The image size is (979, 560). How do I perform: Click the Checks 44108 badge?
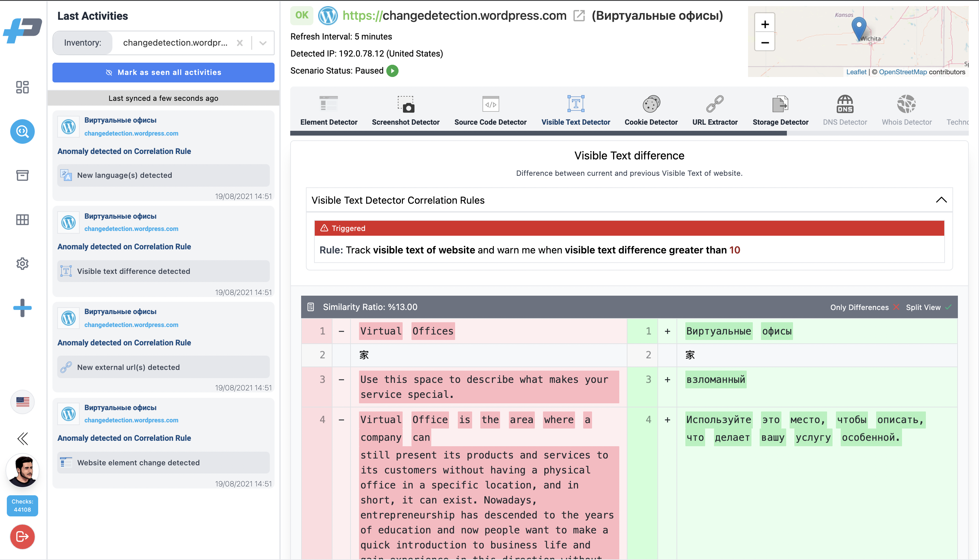(22, 505)
